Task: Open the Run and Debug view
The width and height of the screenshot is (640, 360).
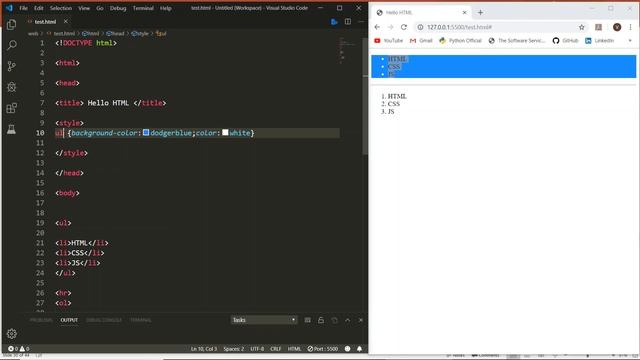Action: (11, 87)
